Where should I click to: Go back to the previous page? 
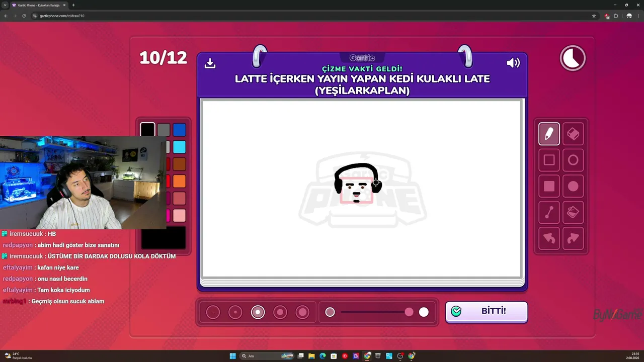(x=6, y=16)
